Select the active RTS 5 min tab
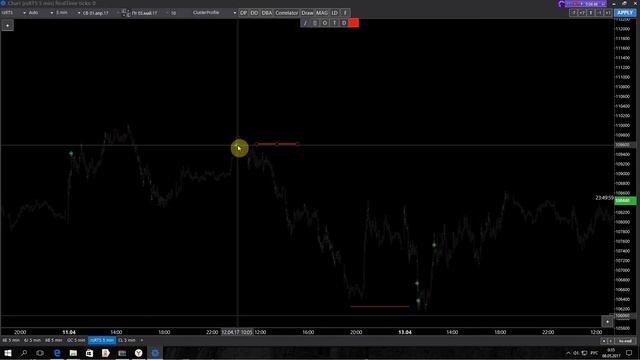Viewport: 640px width, 360px height. tap(102, 340)
